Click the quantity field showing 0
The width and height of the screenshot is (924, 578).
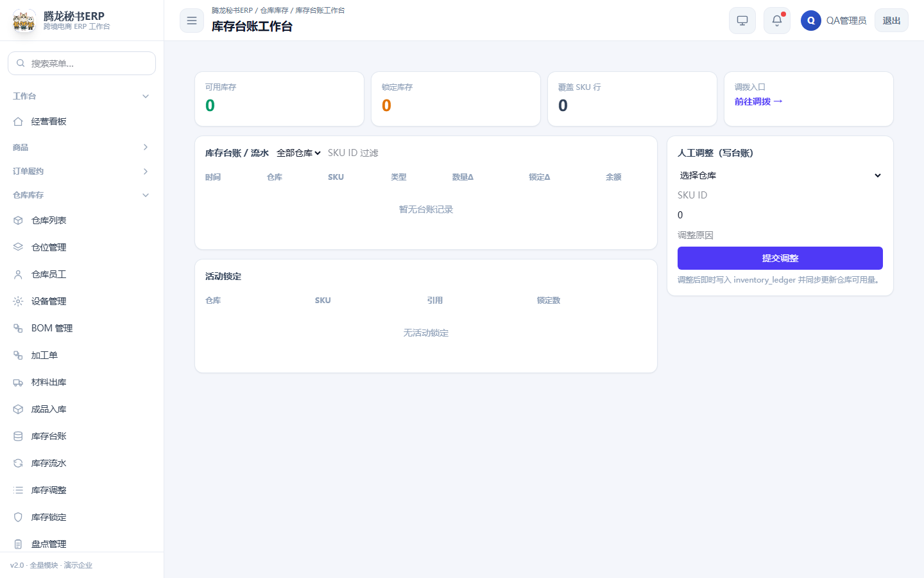pos(780,215)
